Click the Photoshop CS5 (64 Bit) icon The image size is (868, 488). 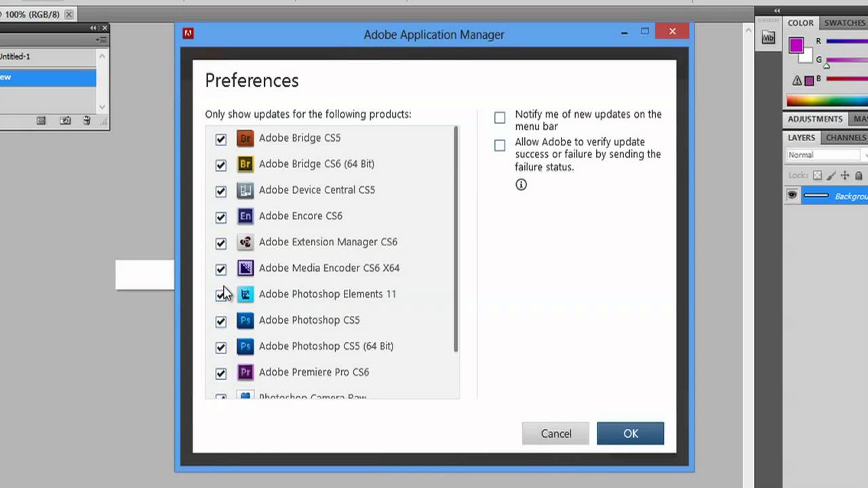tap(245, 346)
